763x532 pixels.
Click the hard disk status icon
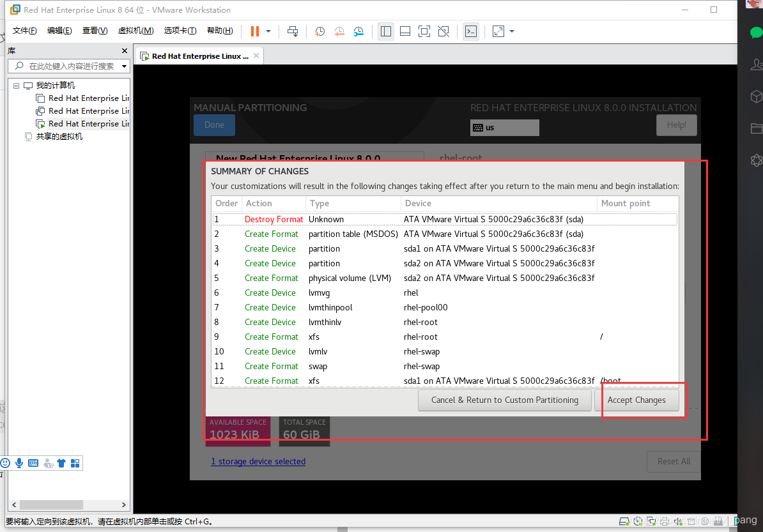(624, 521)
